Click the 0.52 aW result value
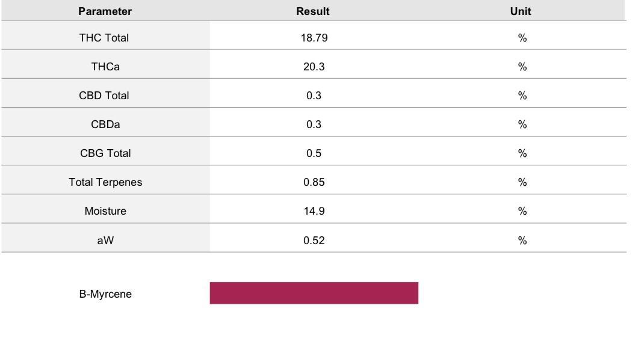 point(314,241)
